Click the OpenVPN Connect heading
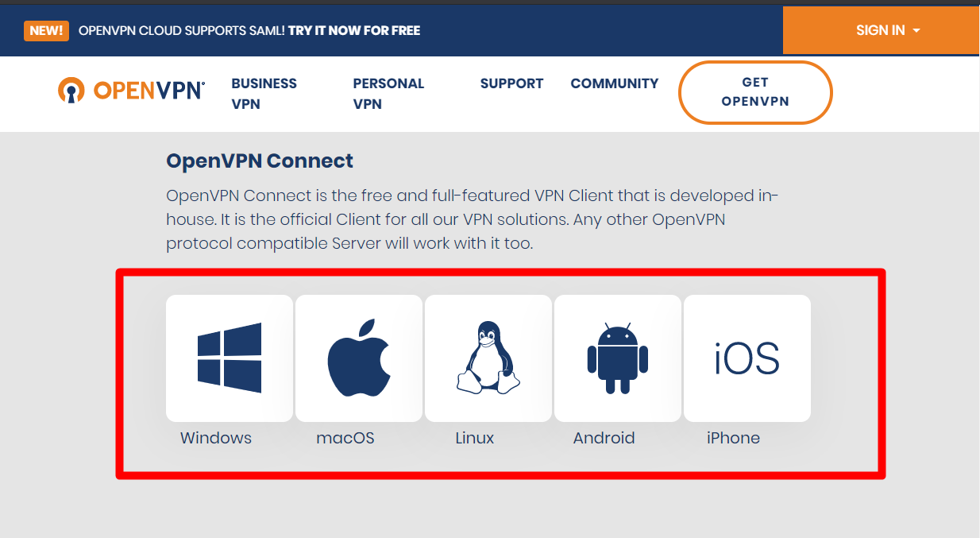Viewport: 980px width, 538px height. pos(260,161)
